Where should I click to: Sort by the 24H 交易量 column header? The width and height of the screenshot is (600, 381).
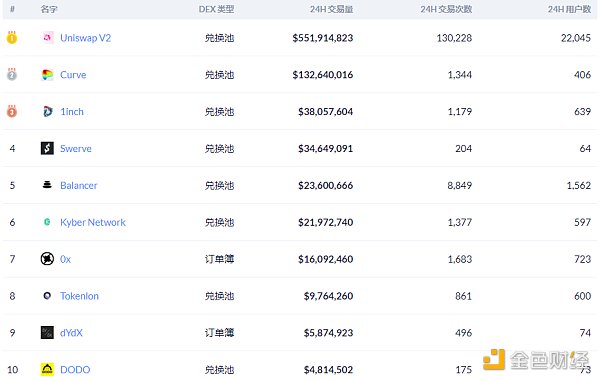[x=331, y=9]
